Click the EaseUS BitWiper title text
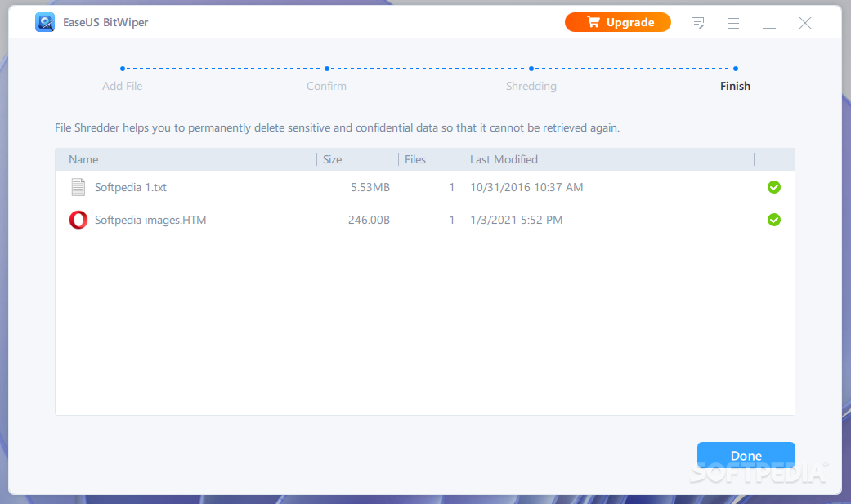 (x=105, y=22)
